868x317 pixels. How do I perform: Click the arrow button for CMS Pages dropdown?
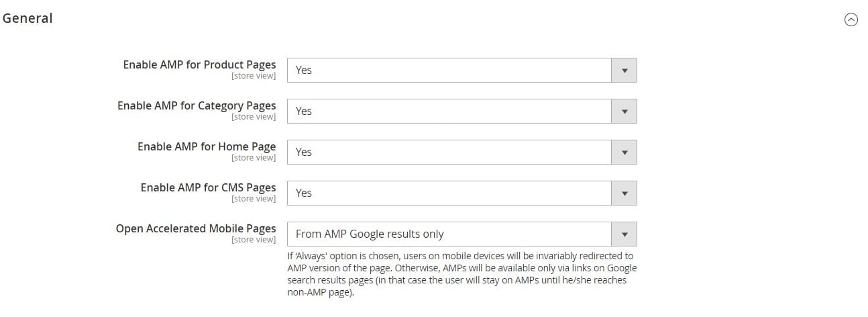point(625,193)
